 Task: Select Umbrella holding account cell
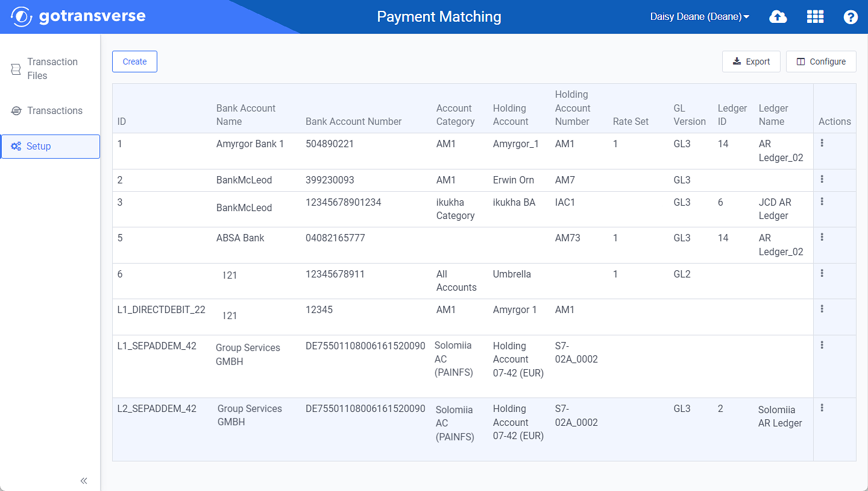512,274
